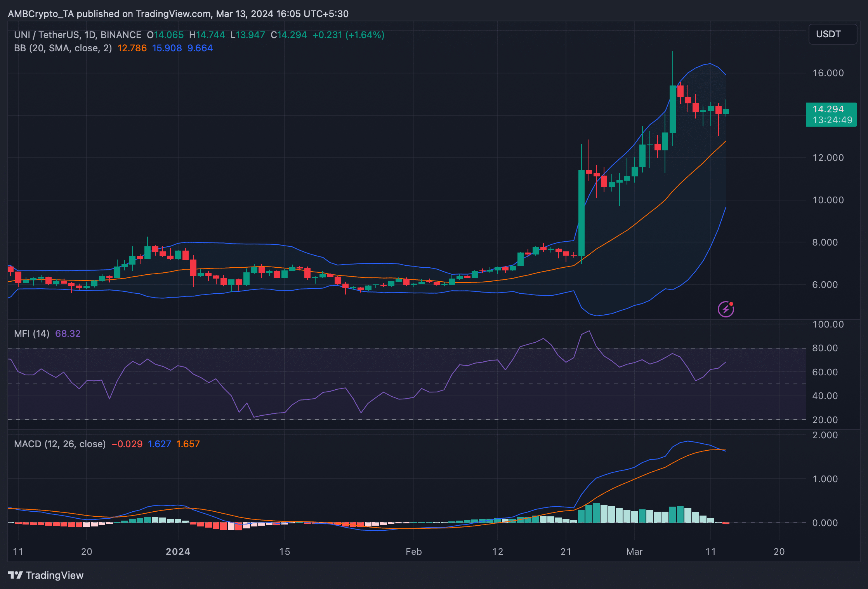The image size is (868, 589).
Task: Click the TradingView wordmark at bottom left
Action: [54, 575]
